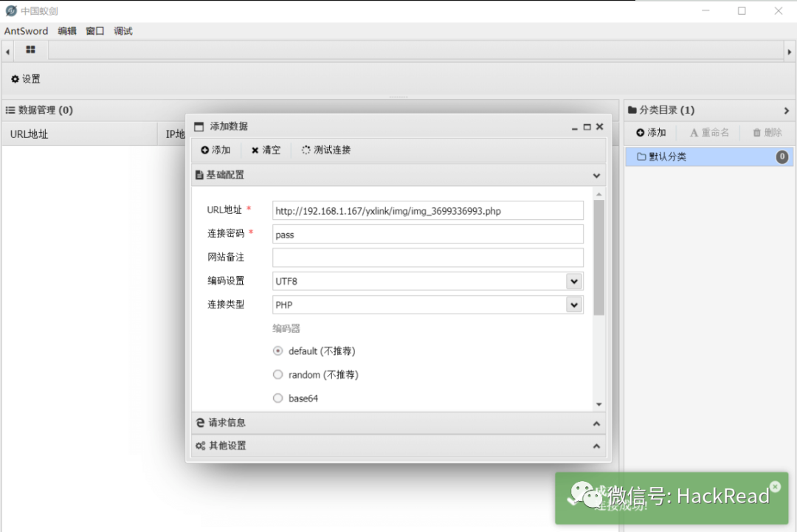Collapse the 基础配置 section
797x532 pixels.
click(596, 176)
